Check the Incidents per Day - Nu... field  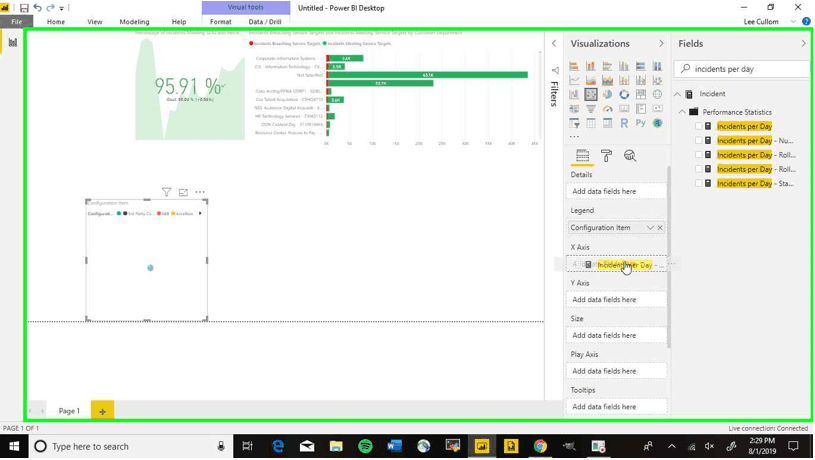(x=699, y=140)
